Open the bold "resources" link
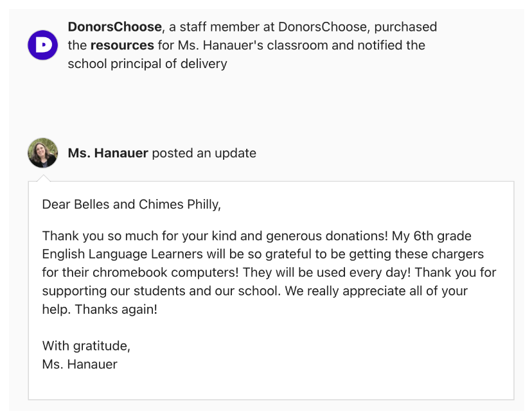This screenshot has height=416, width=532. point(122,46)
